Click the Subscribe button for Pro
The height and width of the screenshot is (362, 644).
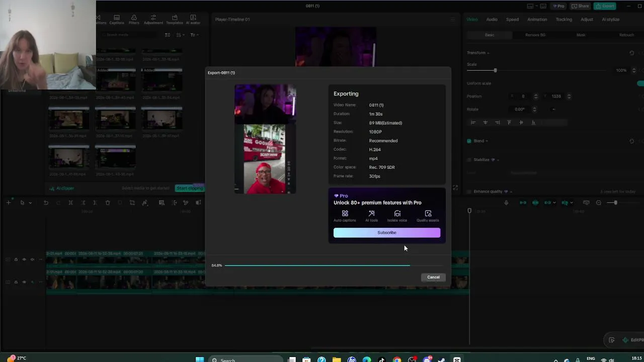[387, 232]
